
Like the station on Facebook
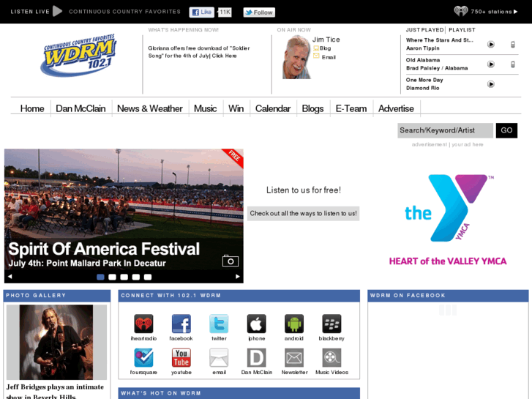(x=201, y=12)
